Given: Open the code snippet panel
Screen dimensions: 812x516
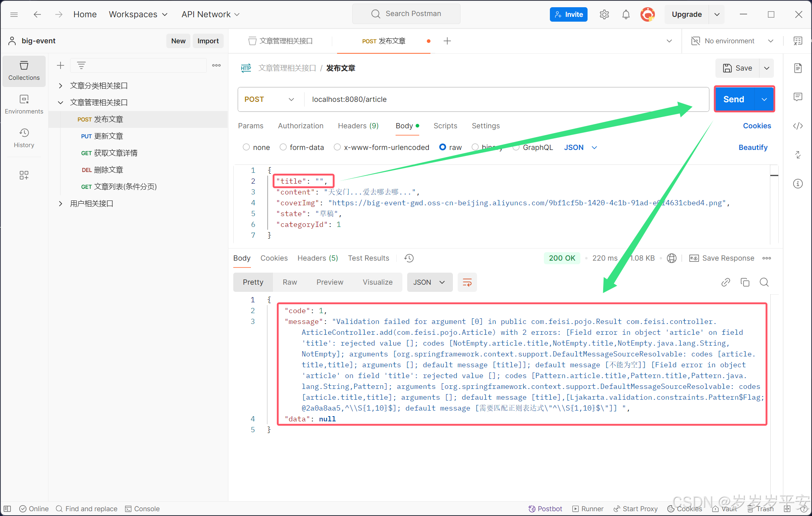Looking at the screenshot, I should click(x=798, y=126).
